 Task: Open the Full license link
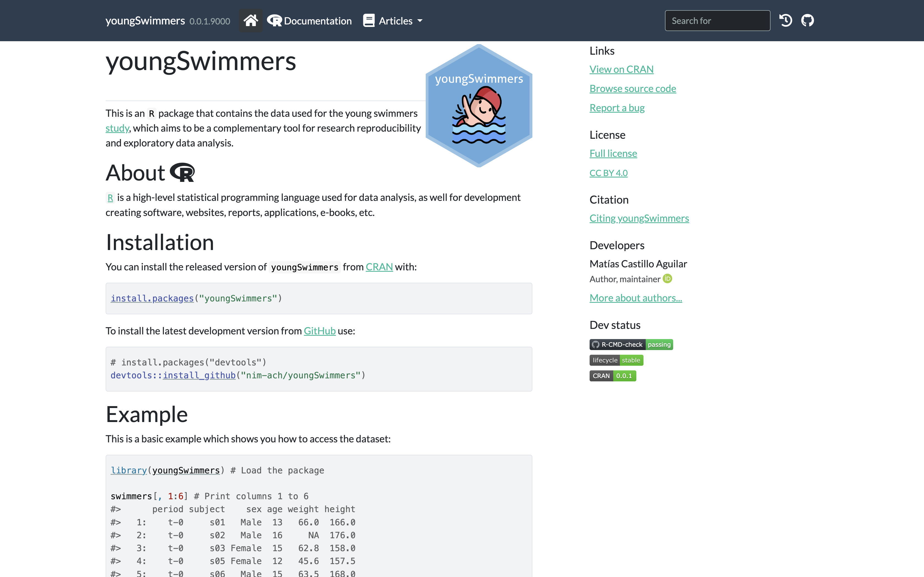coord(613,153)
